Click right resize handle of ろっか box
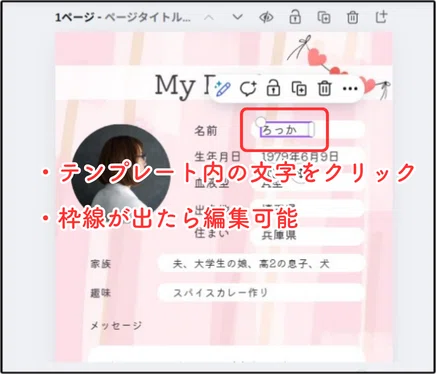This screenshot has width=439, height=375. [311, 130]
